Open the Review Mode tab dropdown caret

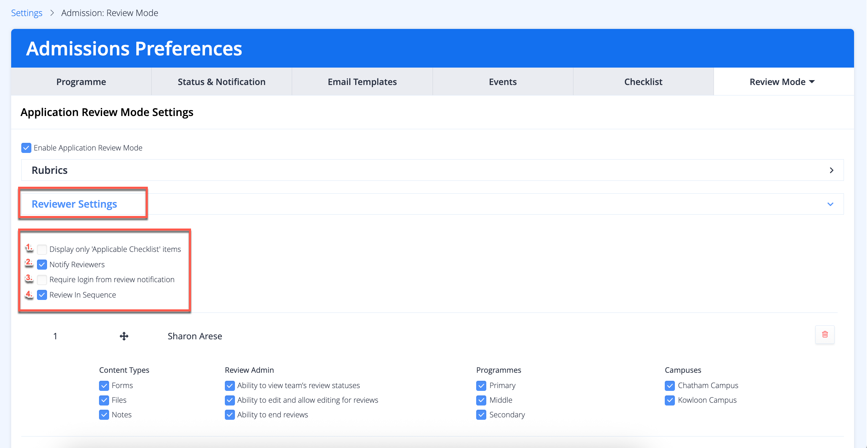tap(812, 82)
